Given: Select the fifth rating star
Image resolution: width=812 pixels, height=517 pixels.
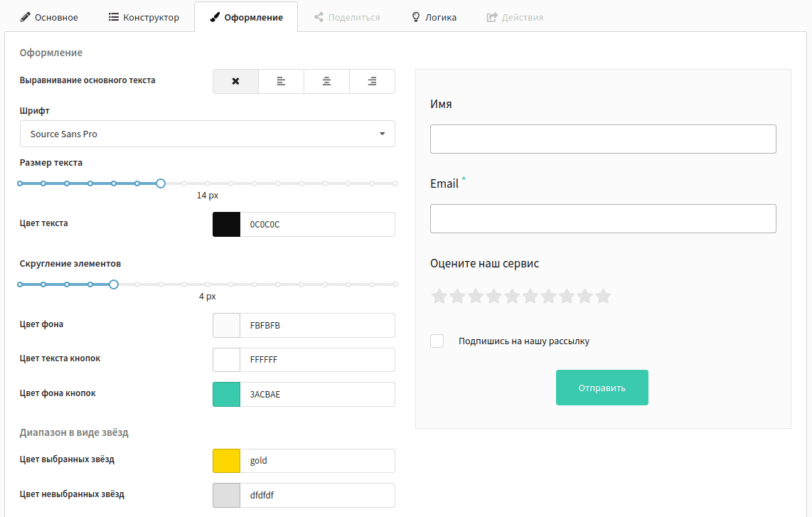Looking at the screenshot, I should [512, 297].
